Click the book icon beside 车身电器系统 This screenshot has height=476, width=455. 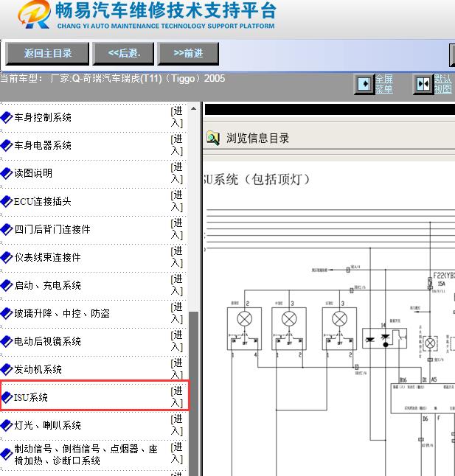click(x=7, y=146)
